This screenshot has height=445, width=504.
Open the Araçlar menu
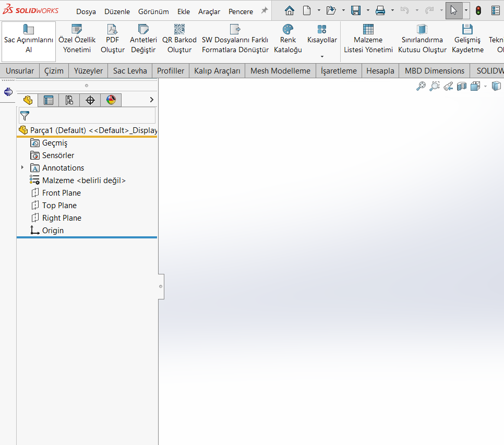[x=209, y=11]
